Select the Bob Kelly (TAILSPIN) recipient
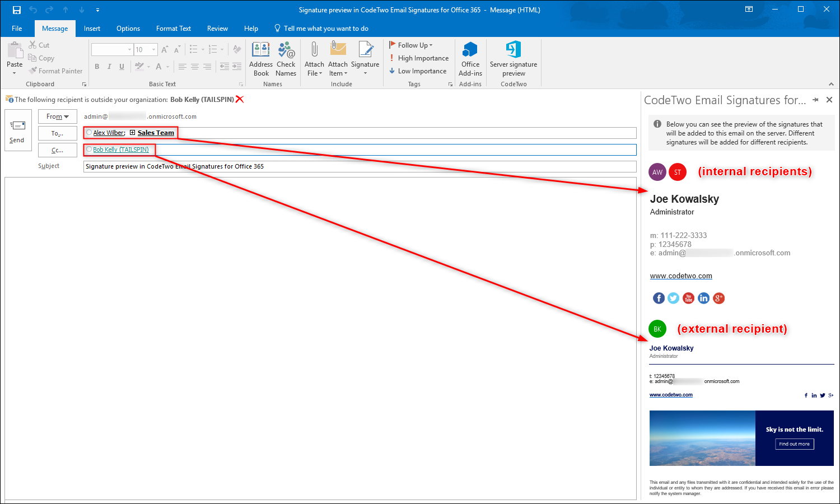840x504 pixels. tap(121, 150)
